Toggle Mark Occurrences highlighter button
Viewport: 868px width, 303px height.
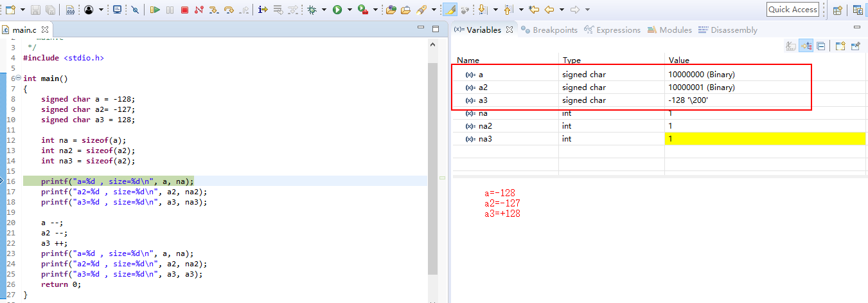[450, 10]
